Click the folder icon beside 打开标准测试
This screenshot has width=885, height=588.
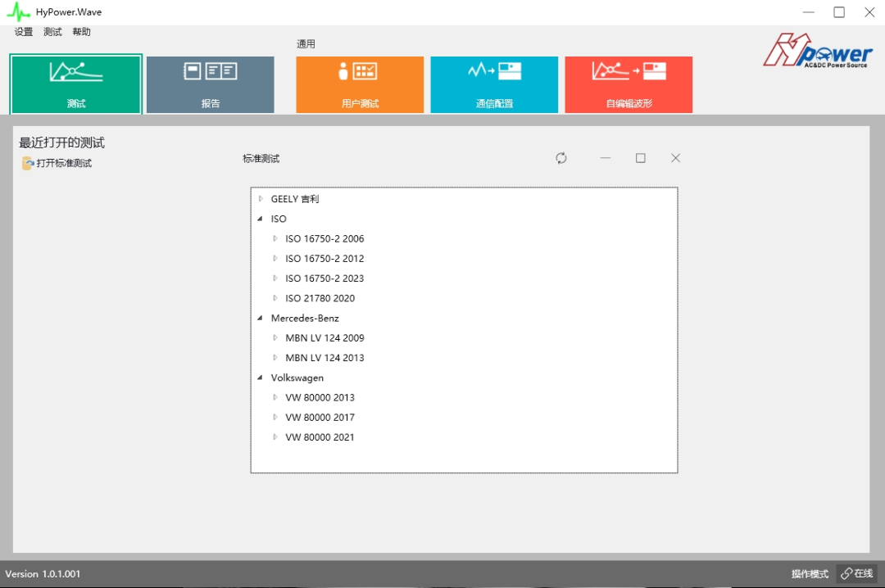pyautogui.click(x=28, y=163)
